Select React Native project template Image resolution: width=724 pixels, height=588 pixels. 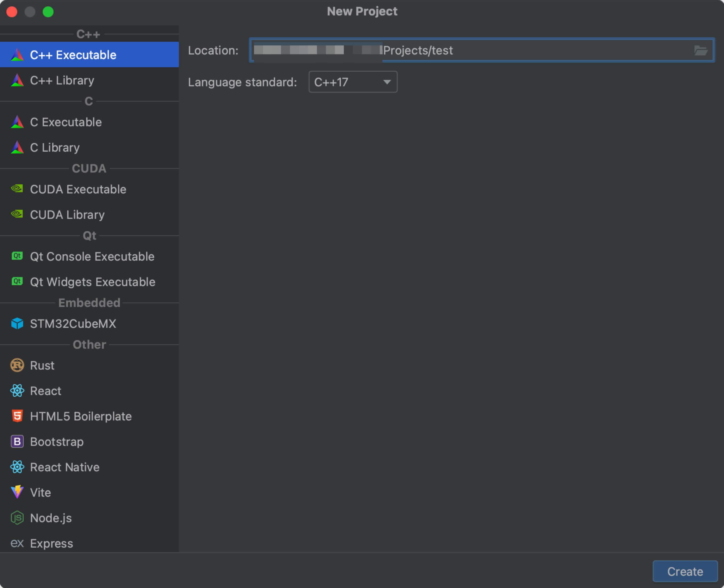click(x=65, y=467)
